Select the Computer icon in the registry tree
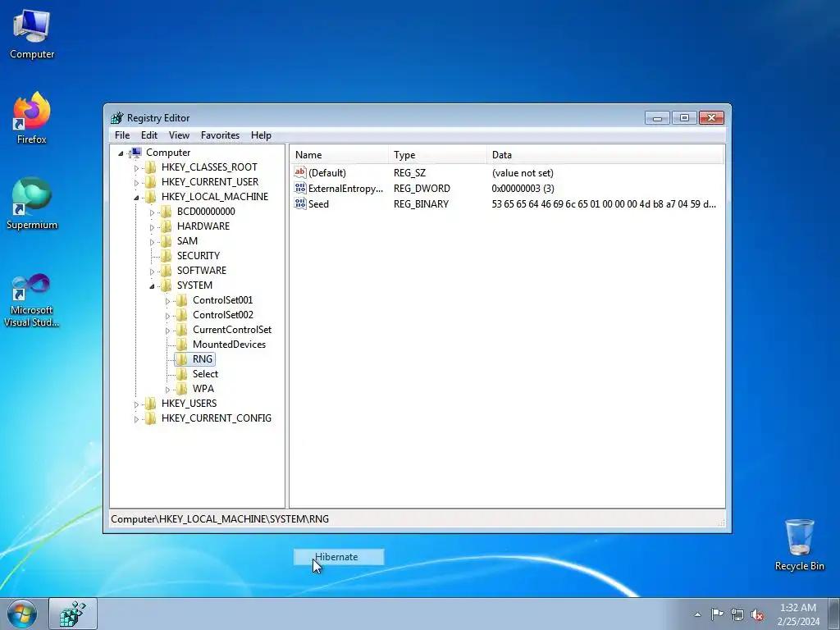The image size is (840, 630). pos(136,153)
